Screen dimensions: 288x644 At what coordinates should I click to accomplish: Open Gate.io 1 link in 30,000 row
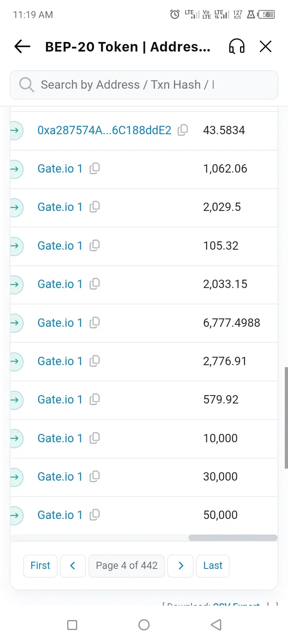(60, 477)
